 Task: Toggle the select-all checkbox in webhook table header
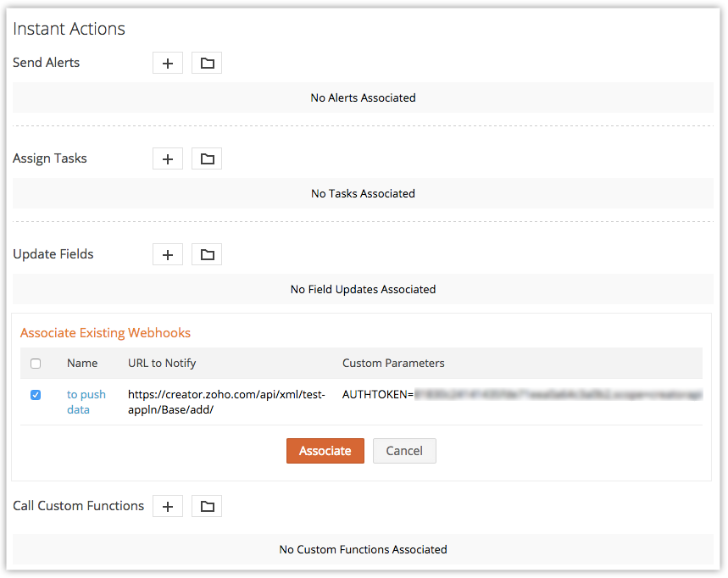36,364
